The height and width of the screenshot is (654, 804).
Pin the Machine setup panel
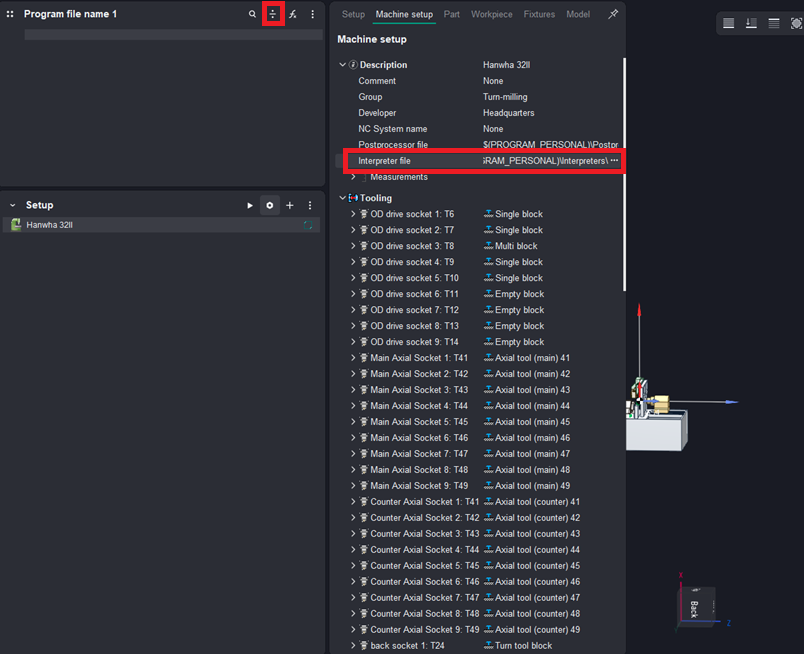(x=613, y=14)
